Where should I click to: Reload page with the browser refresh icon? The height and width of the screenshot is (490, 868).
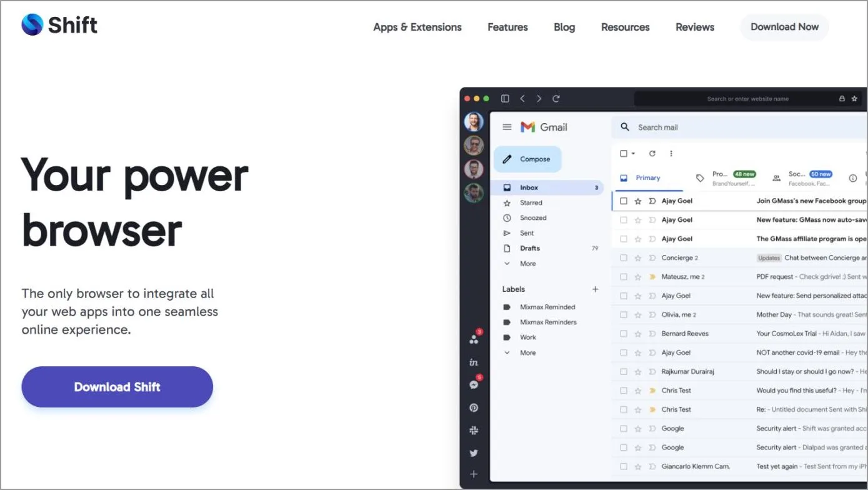coord(556,99)
